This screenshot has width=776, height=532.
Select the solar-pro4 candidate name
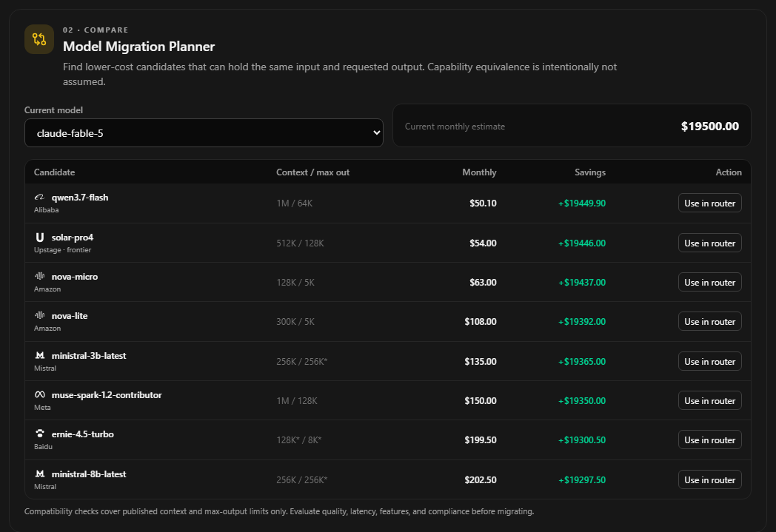tap(73, 238)
